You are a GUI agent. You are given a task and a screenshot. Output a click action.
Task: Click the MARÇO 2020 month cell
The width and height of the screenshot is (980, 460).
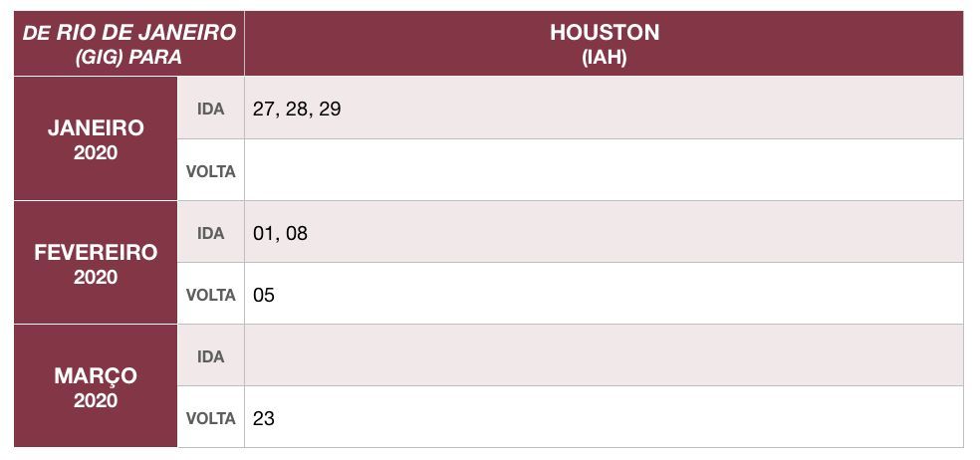coord(96,386)
